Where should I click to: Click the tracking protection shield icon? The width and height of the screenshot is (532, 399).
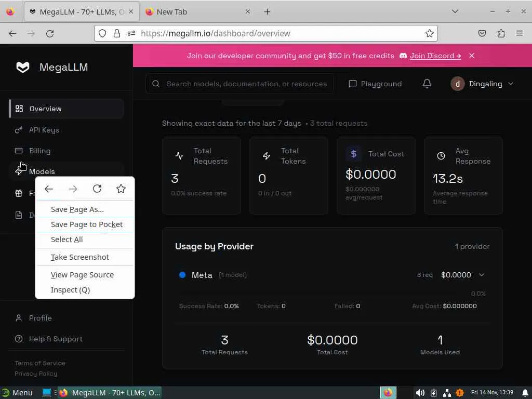102,33
